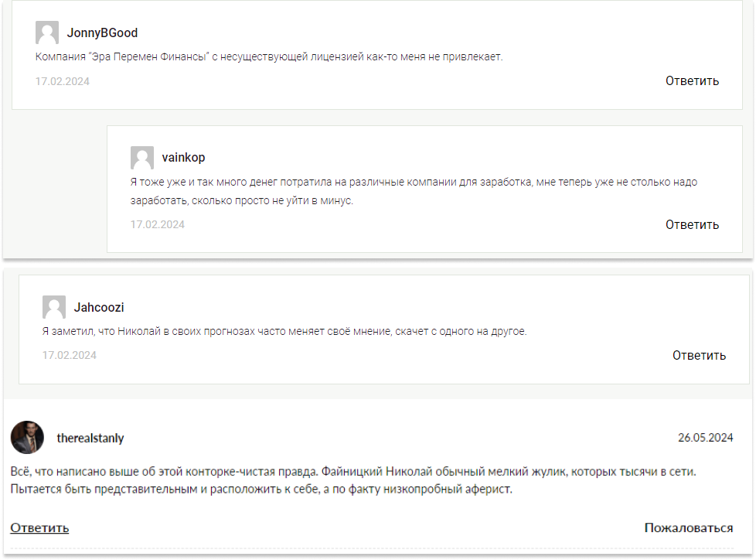The image size is (756, 560).
Task: Click Jahcoozi's comment text about прогнозах
Action: pos(284,331)
